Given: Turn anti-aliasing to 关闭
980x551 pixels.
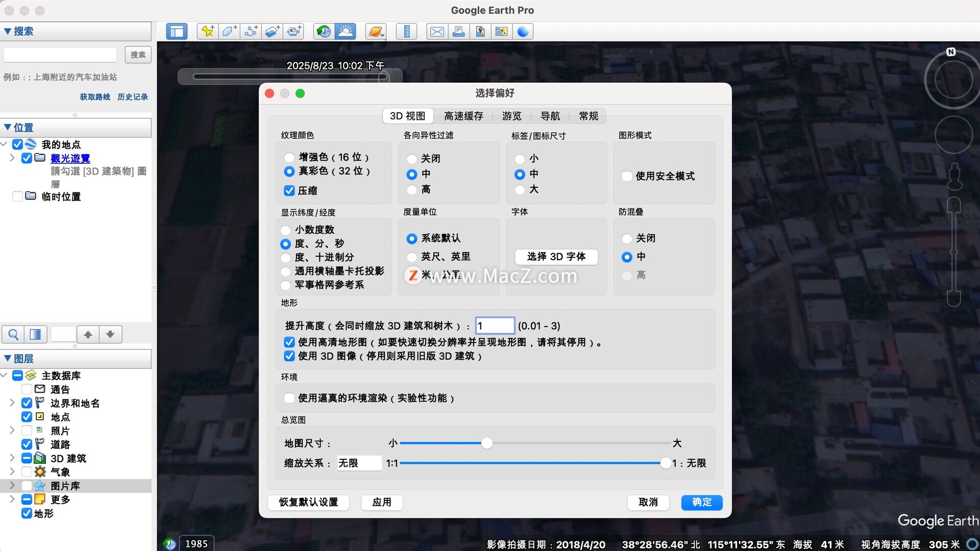Looking at the screenshot, I should (x=627, y=239).
